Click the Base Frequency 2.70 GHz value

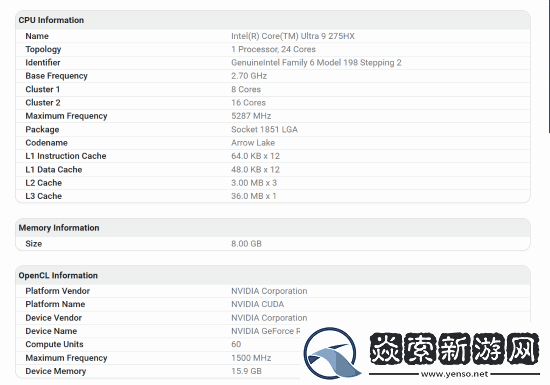click(x=249, y=76)
